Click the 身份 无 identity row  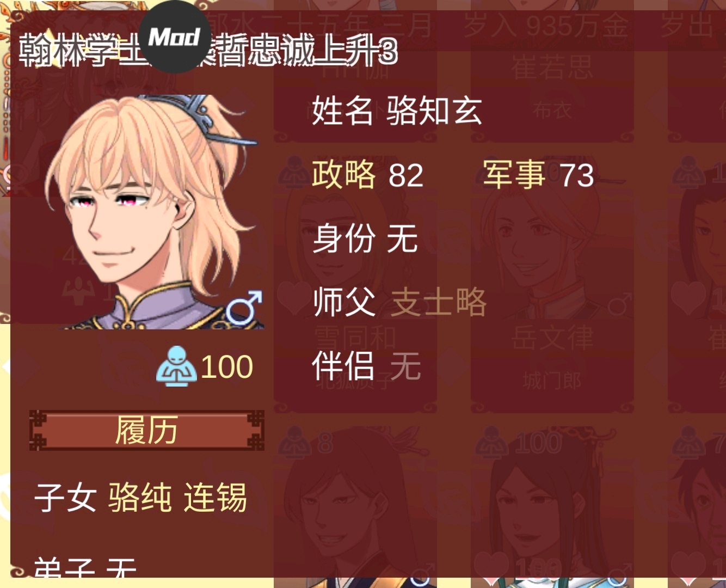(x=365, y=238)
